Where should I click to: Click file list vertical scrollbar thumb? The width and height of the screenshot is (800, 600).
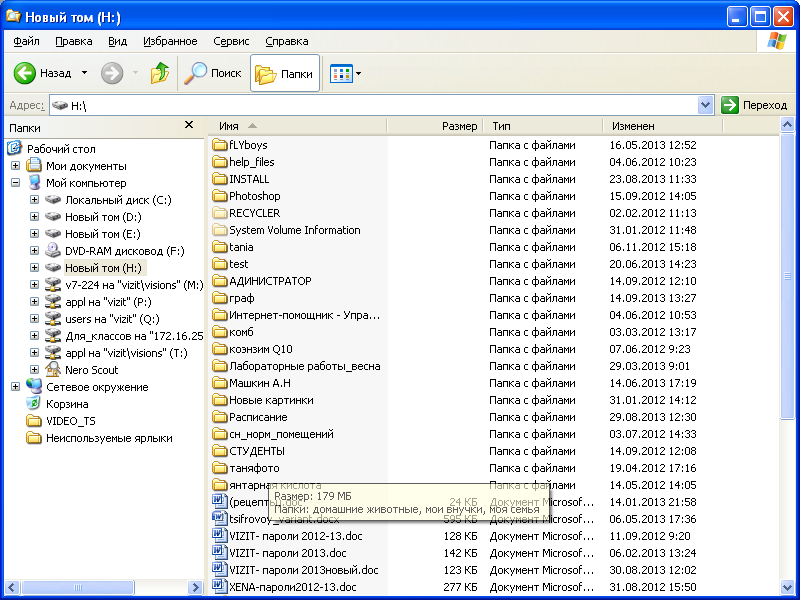[787, 276]
